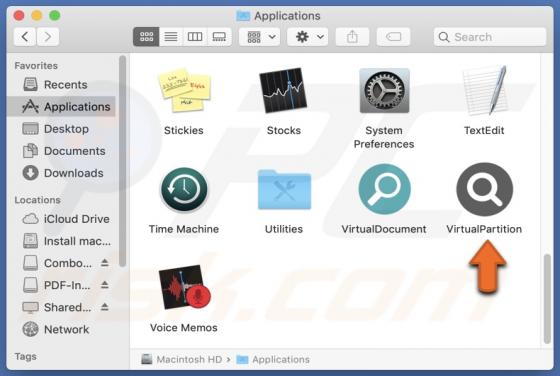The height and width of the screenshot is (376, 560).
Task: Click into the Search field
Action: point(490,37)
